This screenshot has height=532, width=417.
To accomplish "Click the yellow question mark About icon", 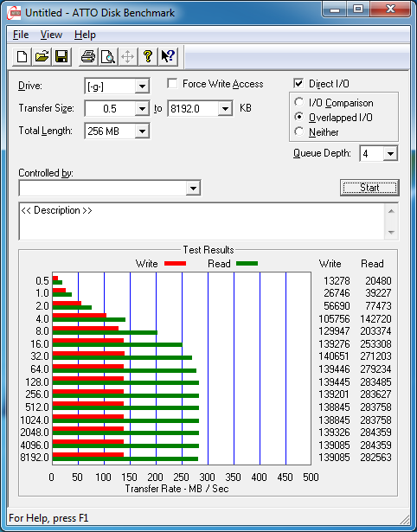I will [x=148, y=56].
